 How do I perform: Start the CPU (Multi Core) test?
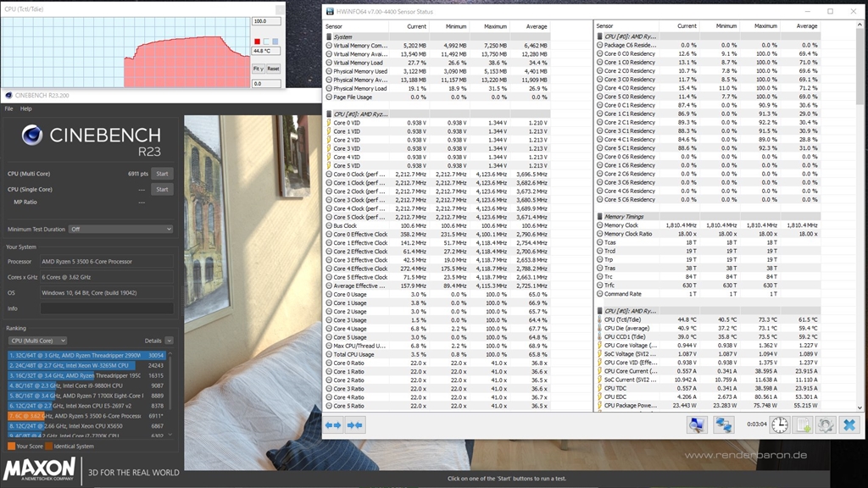162,174
